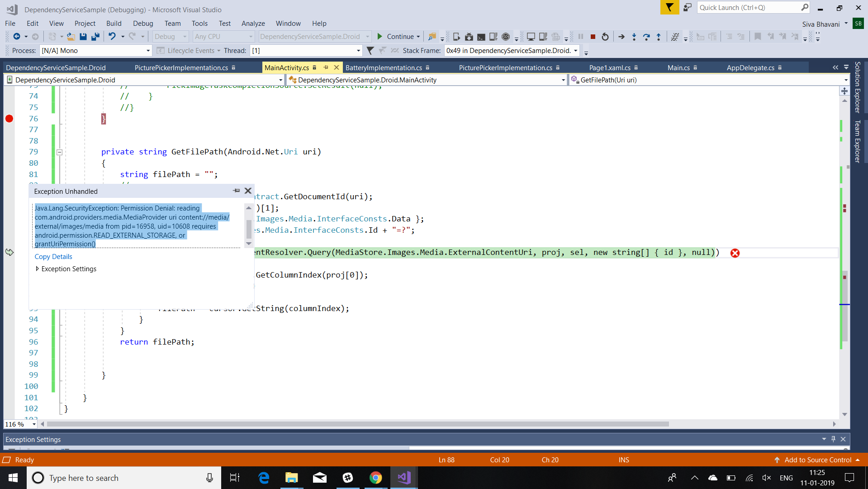Open Chrome from the taskbar

pos(375,478)
